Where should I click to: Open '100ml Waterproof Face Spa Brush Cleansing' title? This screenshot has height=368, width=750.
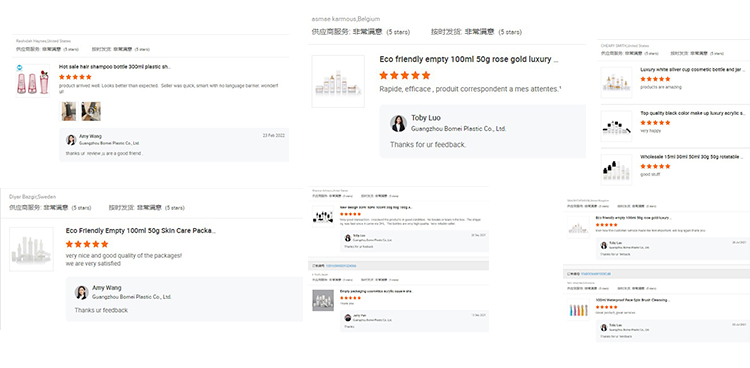633,300
